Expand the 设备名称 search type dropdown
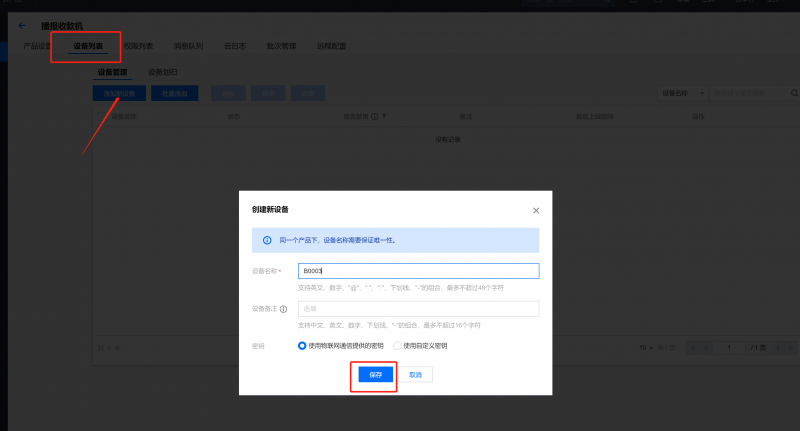 [x=681, y=93]
